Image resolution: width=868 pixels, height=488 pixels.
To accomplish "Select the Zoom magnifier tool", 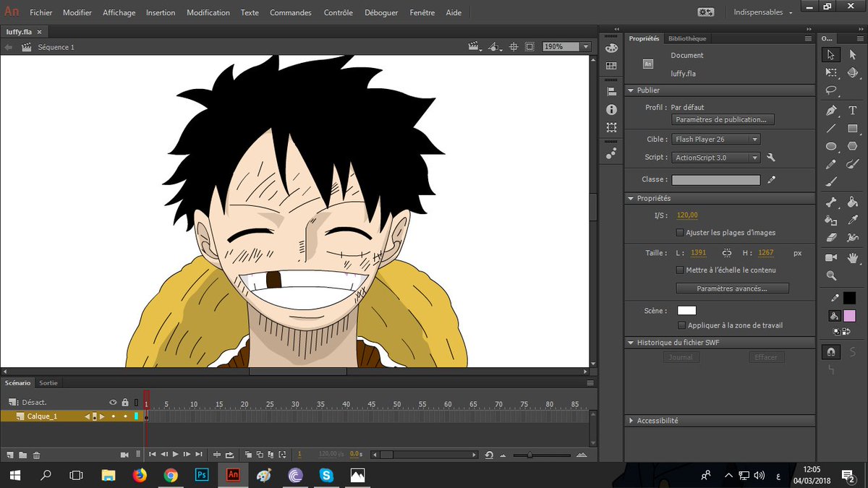I will click(x=831, y=275).
